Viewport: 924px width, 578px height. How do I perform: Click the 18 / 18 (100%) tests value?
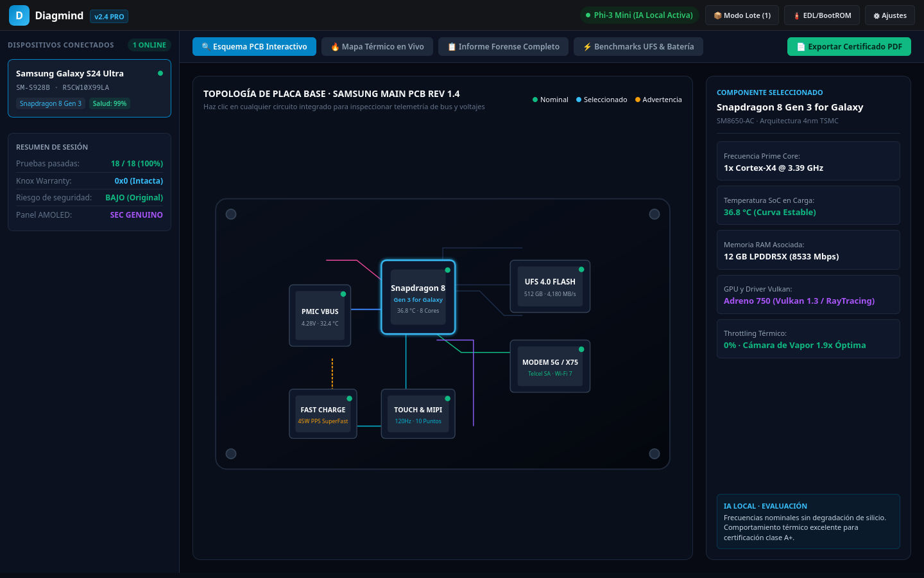pos(137,164)
